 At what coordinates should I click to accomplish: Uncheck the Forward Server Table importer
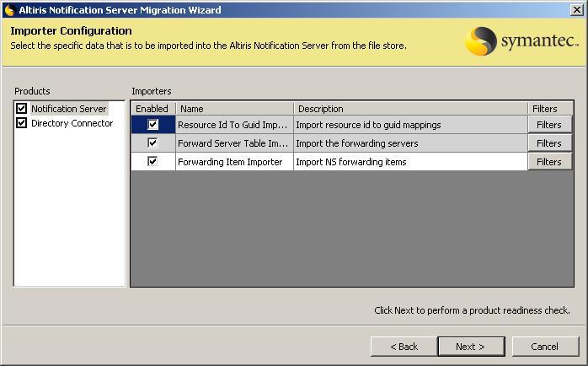click(152, 143)
